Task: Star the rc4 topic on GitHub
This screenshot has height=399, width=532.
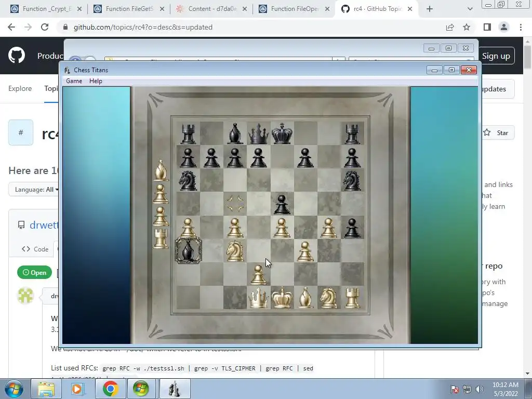Action: pyautogui.click(x=497, y=132)
